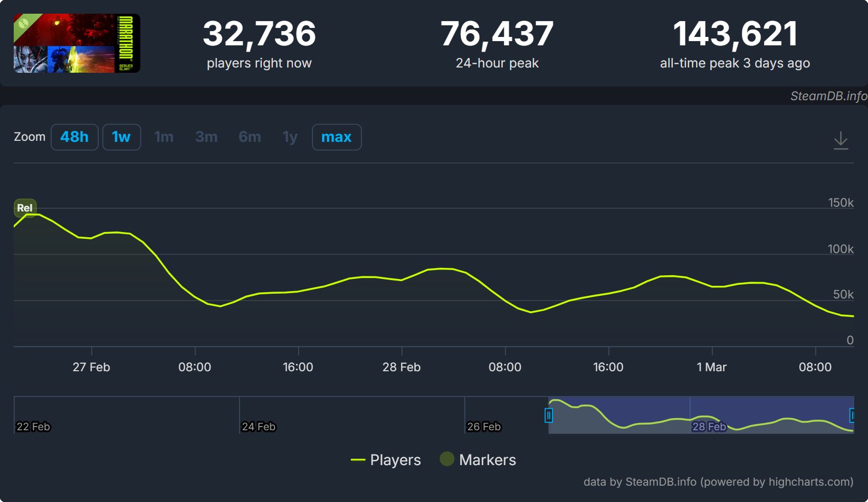This screenshot has height=502, width=868.
Task: Choose the 6m zoom option
Action: (x=250, y=137)
